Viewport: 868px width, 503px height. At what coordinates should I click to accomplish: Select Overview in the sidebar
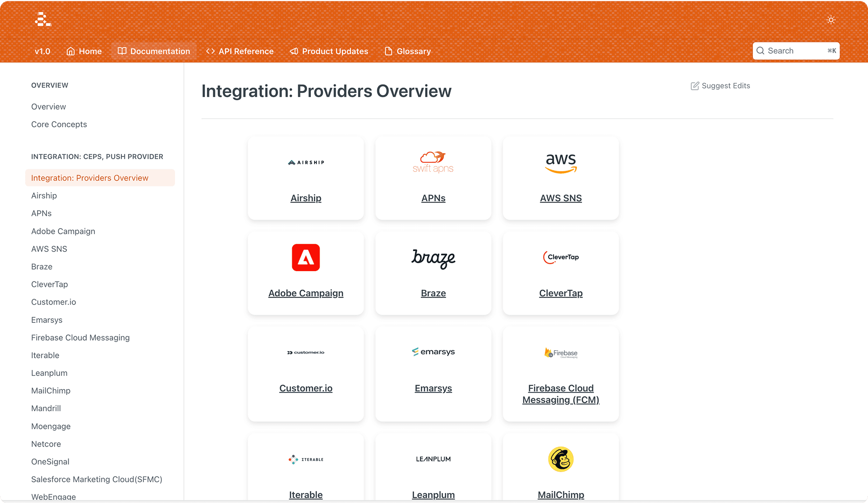coord(49,107)
